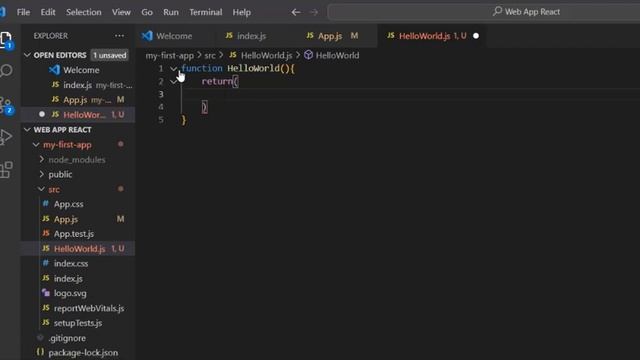Open index.js under src folder
Image resolution: width=640 pixels, height=360 pixels.
pyautogui.click(x=68, y=278)
